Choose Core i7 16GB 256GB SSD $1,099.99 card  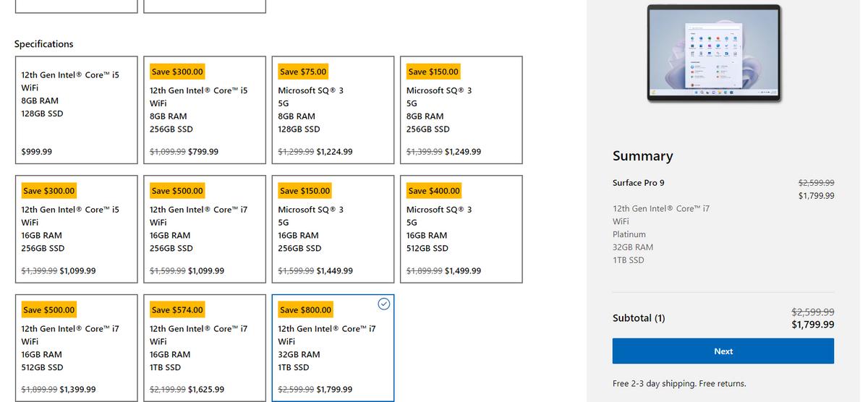click(205, 229)
